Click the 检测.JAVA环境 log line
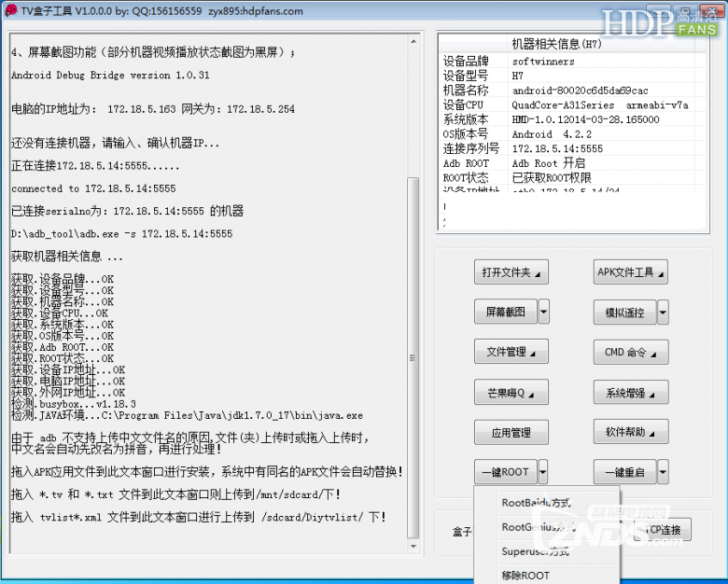Screen dimensions: 728x584 pyautogui.click(x=187, y=415)
